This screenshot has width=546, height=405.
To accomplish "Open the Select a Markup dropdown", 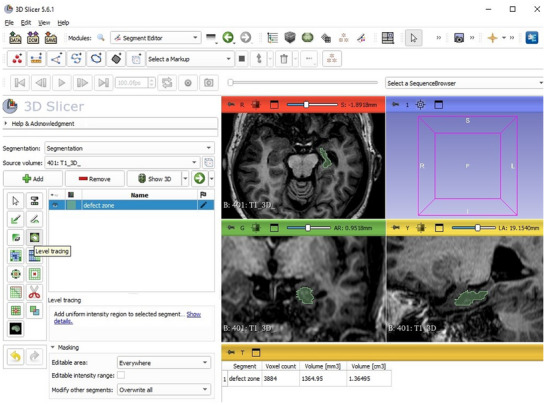I will [190, 59].
